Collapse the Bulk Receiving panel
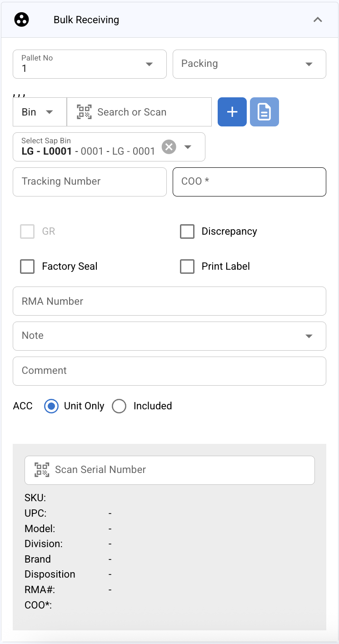The image size is (339, 644). point(318,20)
